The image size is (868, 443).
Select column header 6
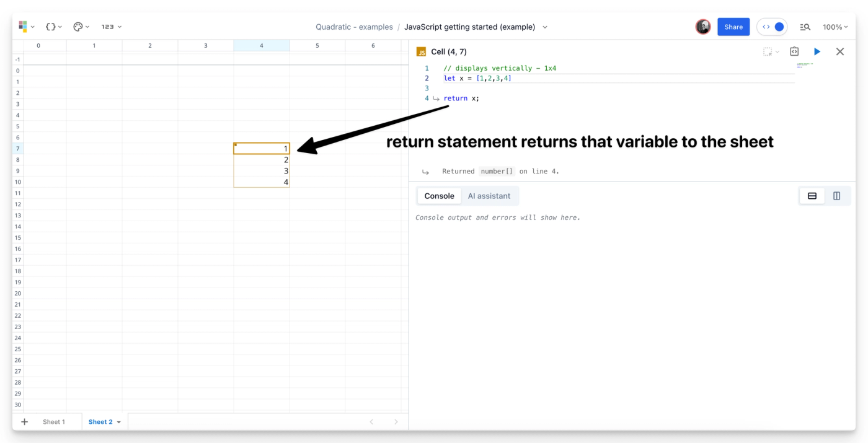click(373, 46)
